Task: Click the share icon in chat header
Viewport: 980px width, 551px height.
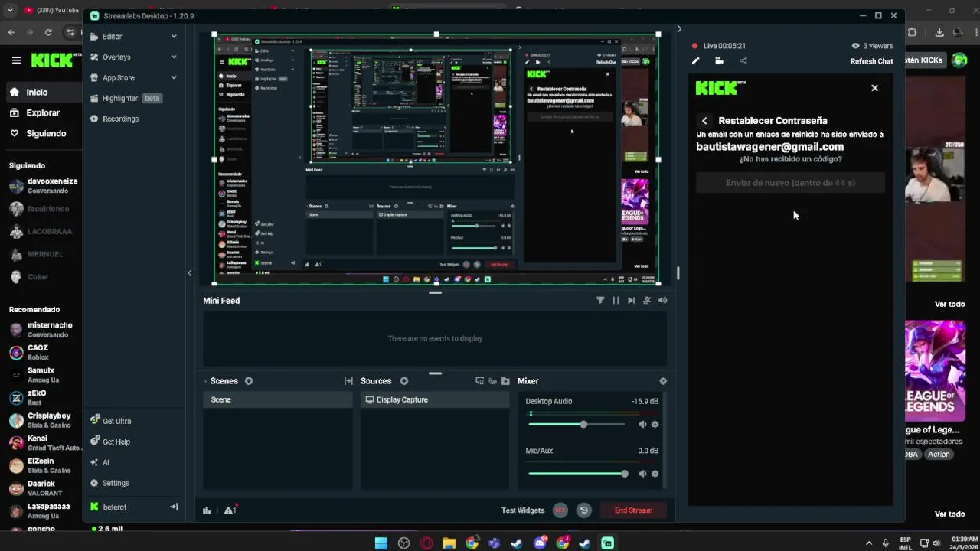Action: pyautogui.click(x=743, y=61)
